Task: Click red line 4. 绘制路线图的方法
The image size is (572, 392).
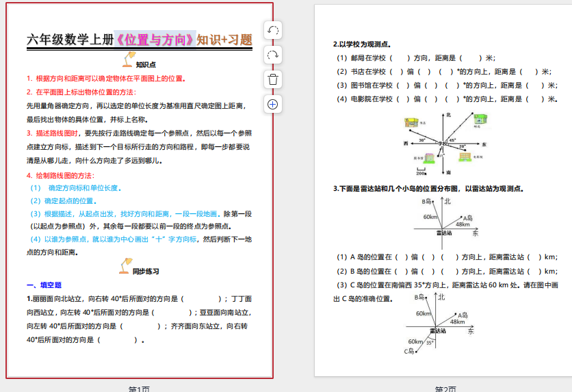Action: coord(60,175)
